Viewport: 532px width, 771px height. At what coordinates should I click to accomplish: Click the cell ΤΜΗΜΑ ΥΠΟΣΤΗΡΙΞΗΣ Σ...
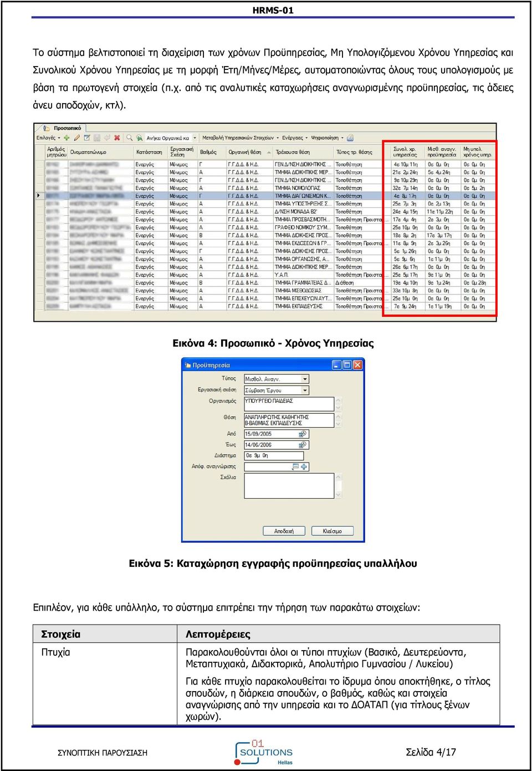pyautogui.click(x=304, y=204)
